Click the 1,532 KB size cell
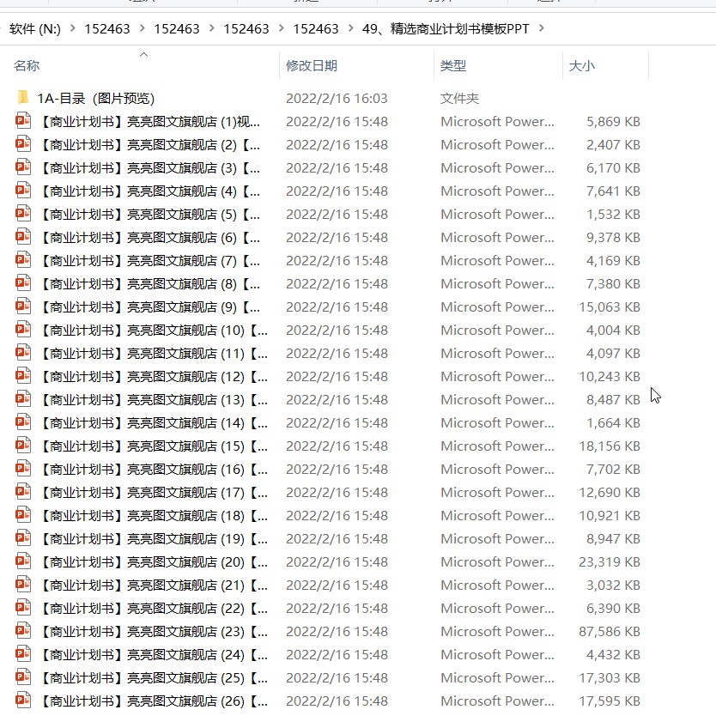The width and height of the screenshot is (716, 728). click(613, 214)
